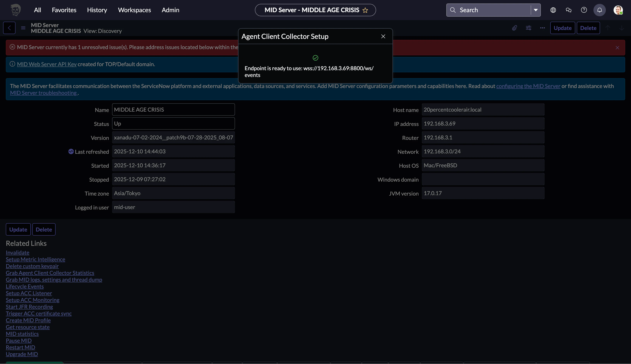Click the Last refreshed activity icon
Viewport: 631px width, 364px height.
click(x=71, y=151)
